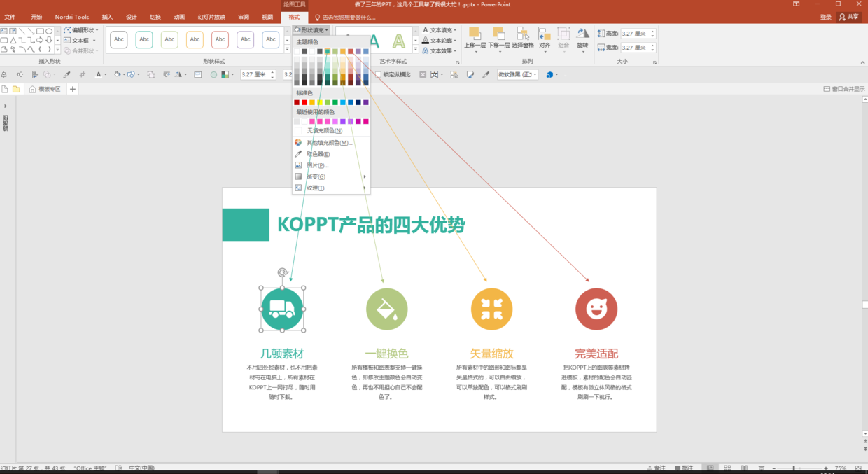Click the slide title KOPPT产品的四大优势
868x474 pixels.
[371, 225]
